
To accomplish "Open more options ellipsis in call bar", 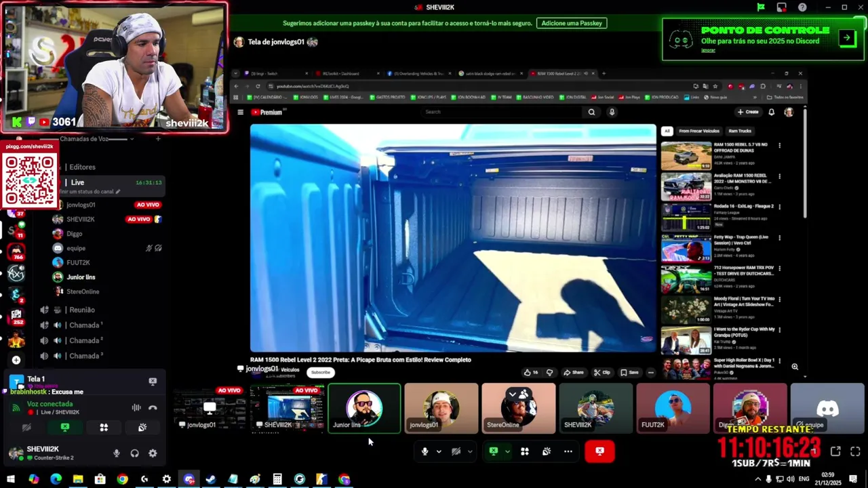I will [x=568, y=451].
